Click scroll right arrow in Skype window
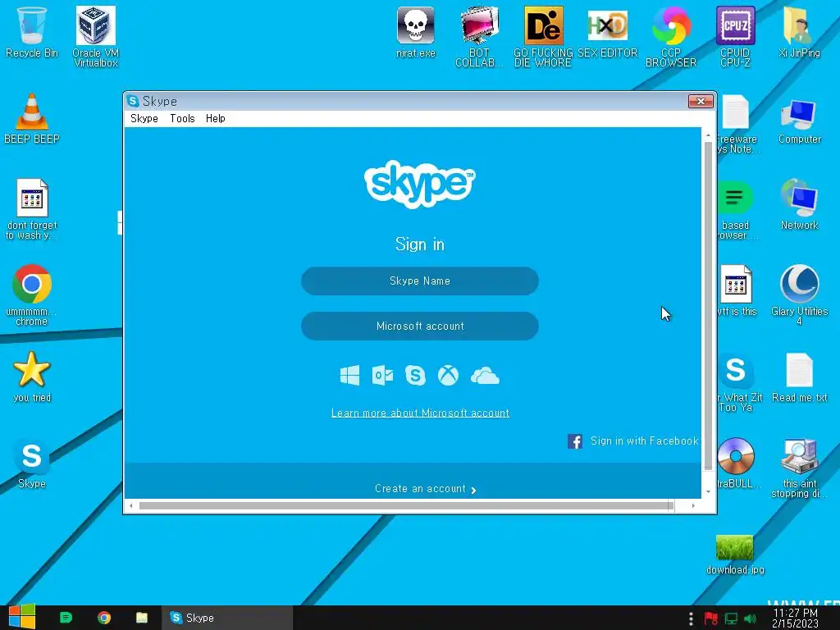 [x=693, y=505]
